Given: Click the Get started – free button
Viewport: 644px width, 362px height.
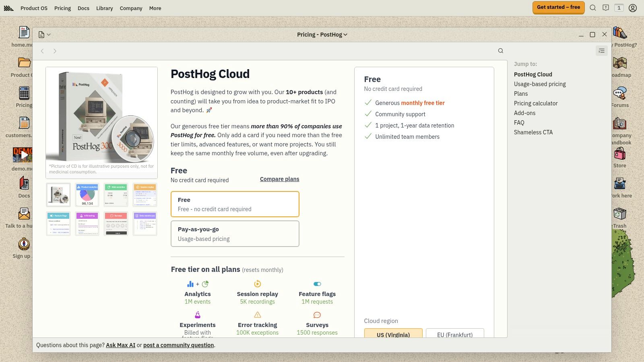Looking at the screenshot, I should (558, 7).
